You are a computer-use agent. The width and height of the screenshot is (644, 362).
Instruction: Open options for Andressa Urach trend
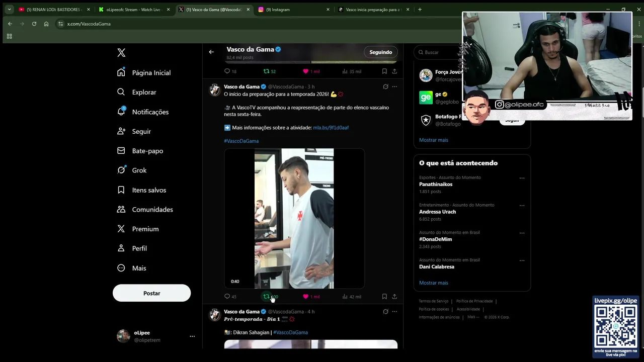pyautogui.click(x=522, y=206)
